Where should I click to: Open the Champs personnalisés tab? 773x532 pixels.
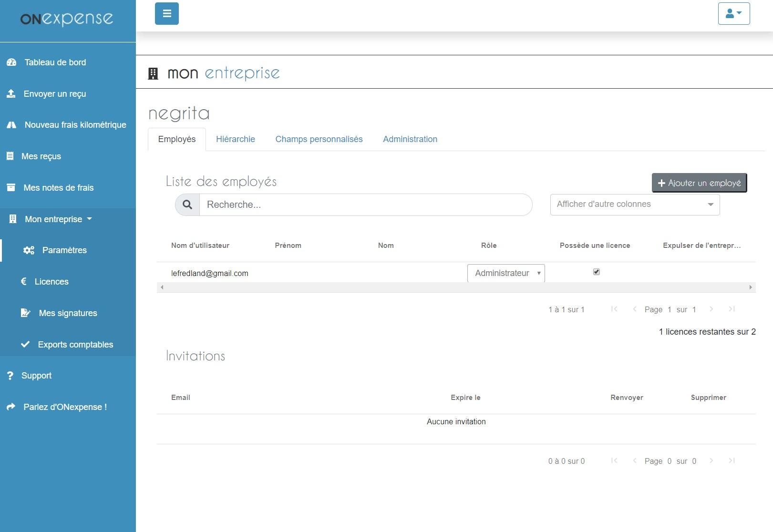pyautogui.click(x=319, y=139)
